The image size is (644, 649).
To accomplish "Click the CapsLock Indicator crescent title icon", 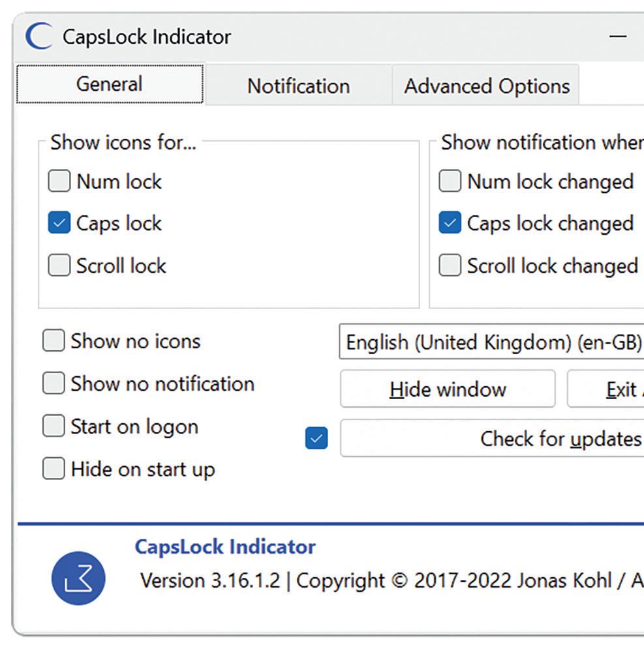I will (39, 37).
